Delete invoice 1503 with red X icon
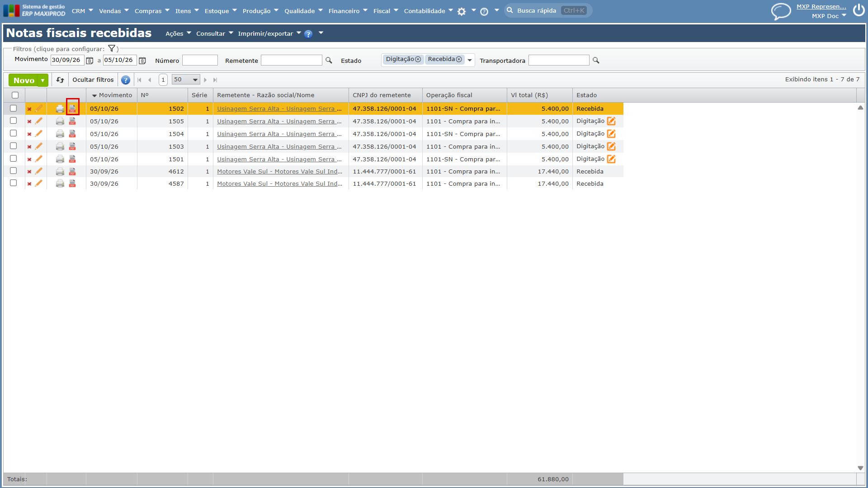The width and height of the screenshot is (868, 488). [29, 147]
